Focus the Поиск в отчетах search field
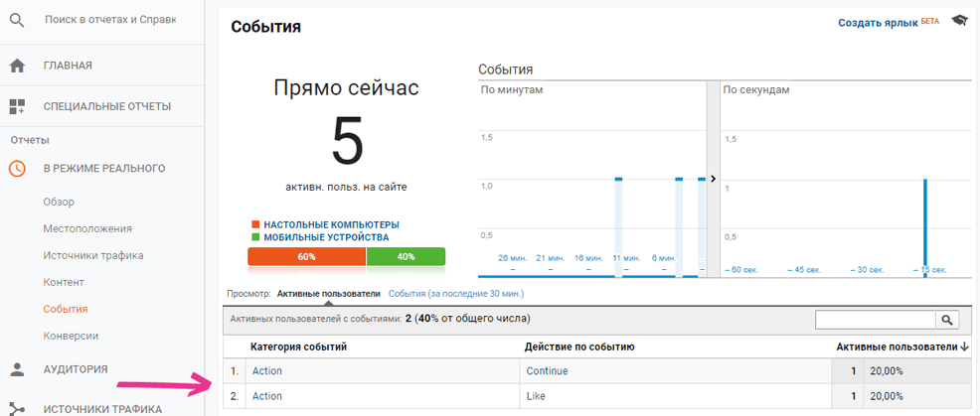 (x=110, y=20)
